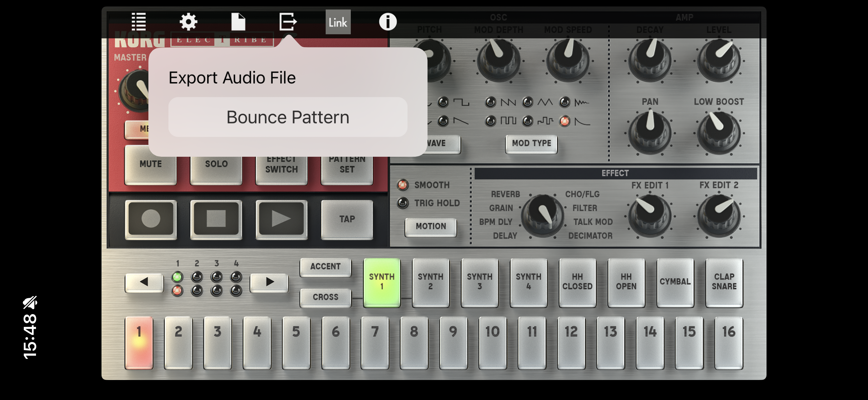Open the pattern list menu icon
868x400 pixels.
coord(139,22)
